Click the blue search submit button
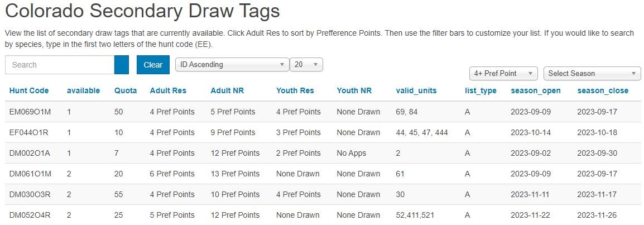The height and width of the screenshot is (225, 644). [122, 65]
